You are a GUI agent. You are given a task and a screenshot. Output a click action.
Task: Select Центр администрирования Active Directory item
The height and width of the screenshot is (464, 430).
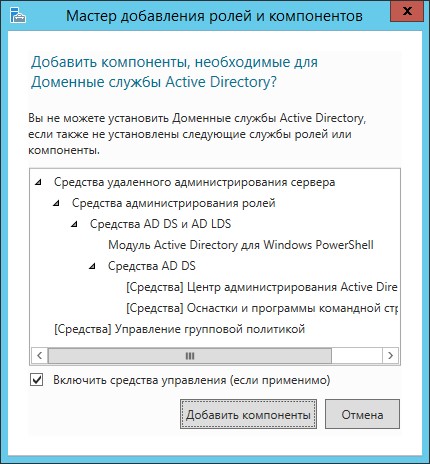[x=262, y=287]
